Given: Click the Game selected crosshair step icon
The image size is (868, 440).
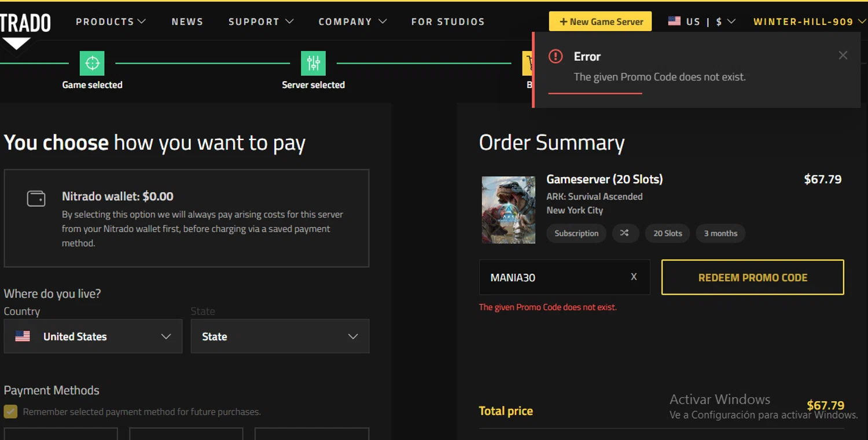Looking at the screenshot, I should point(92,63).
